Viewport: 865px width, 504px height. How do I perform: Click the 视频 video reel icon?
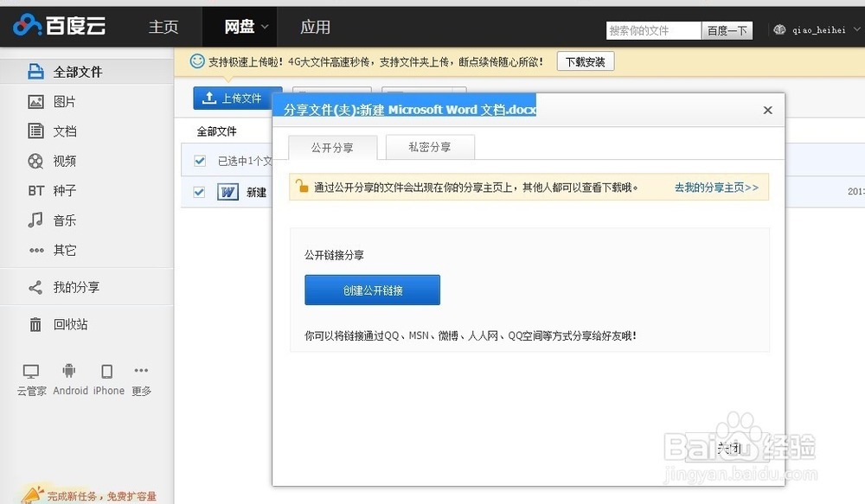coord(35,161)
